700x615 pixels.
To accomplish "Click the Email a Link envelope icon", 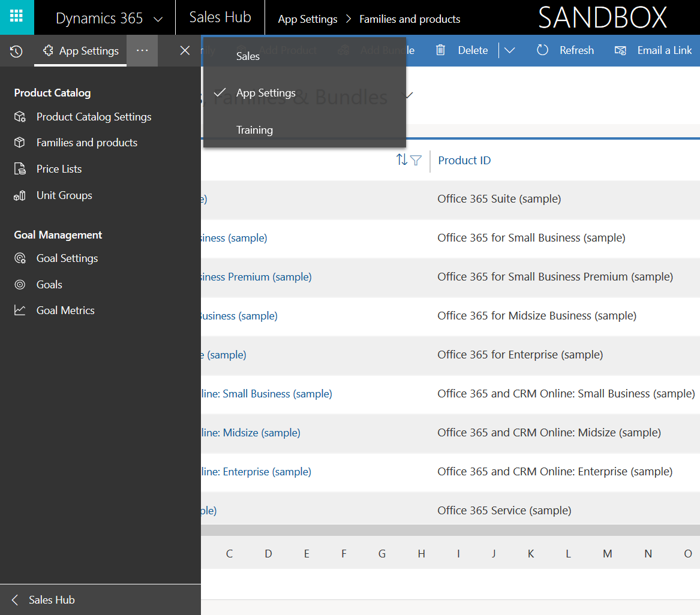I will 620,50.
